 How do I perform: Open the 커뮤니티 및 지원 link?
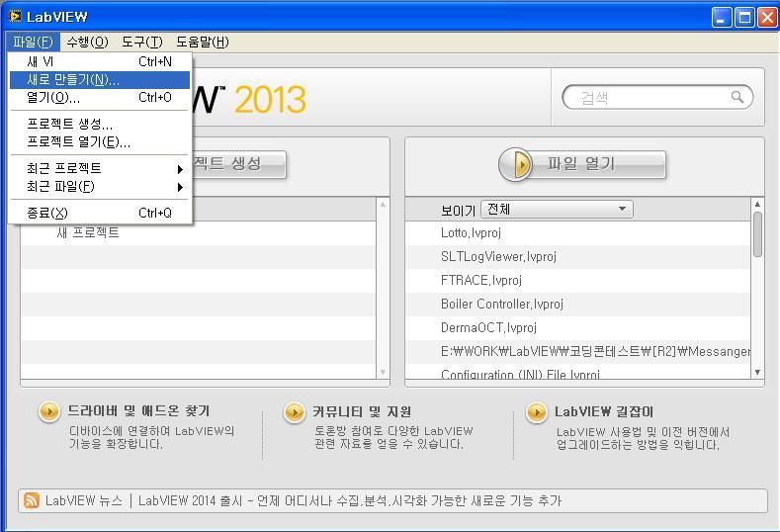pos(362,411)
